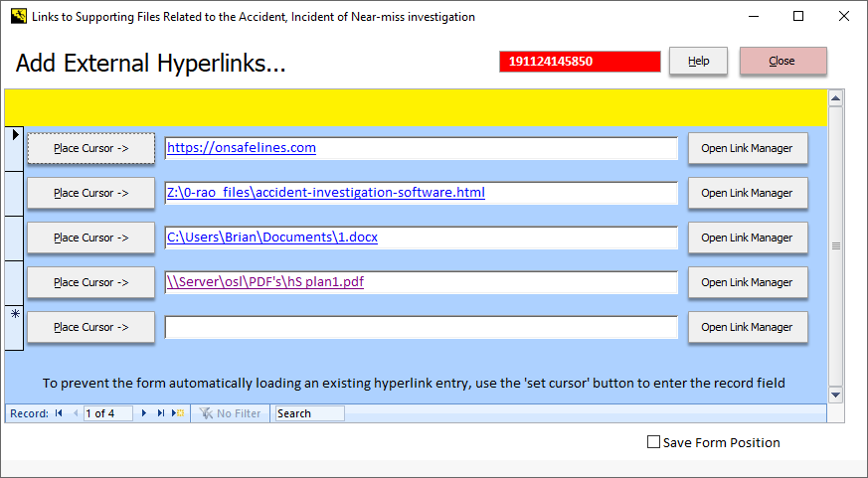
Task: Select the new record row marked with asterisk
Action: point(14,328)
